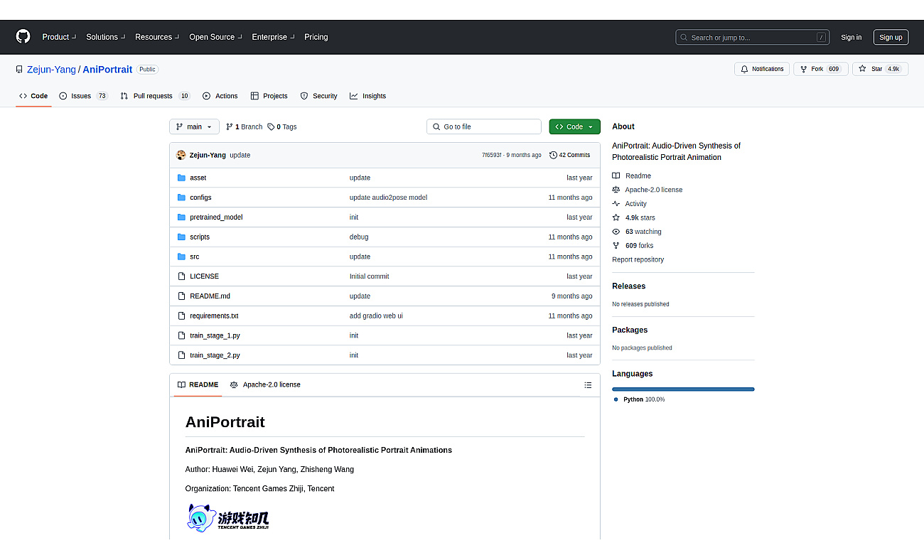This screenshot has width=924, height=560.
Task: View the 63 watching link
Action: (x=637, y=232)
